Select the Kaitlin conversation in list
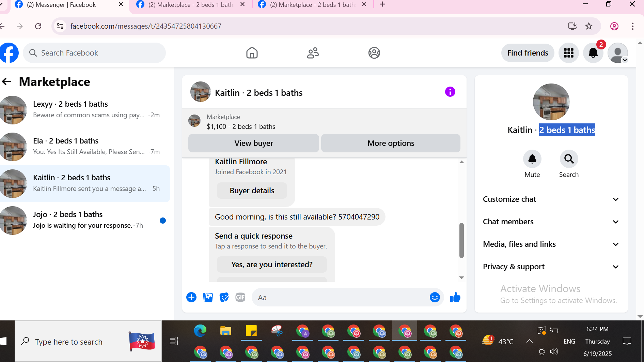 (x=85, y=184)
